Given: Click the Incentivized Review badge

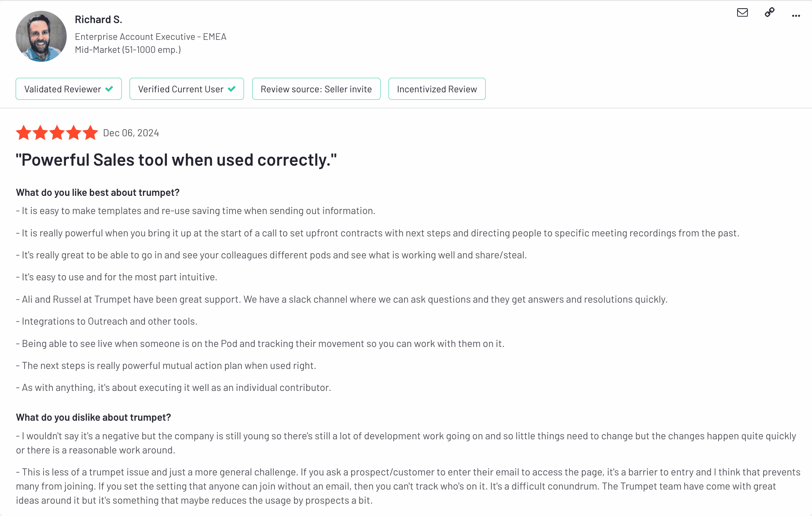Looking at the screenshot, I should [437, 89].
